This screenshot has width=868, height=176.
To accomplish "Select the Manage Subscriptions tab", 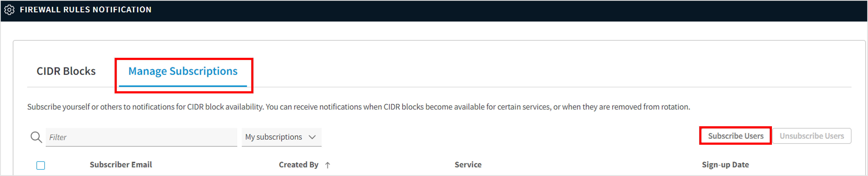I will click(x=183, y=71).
